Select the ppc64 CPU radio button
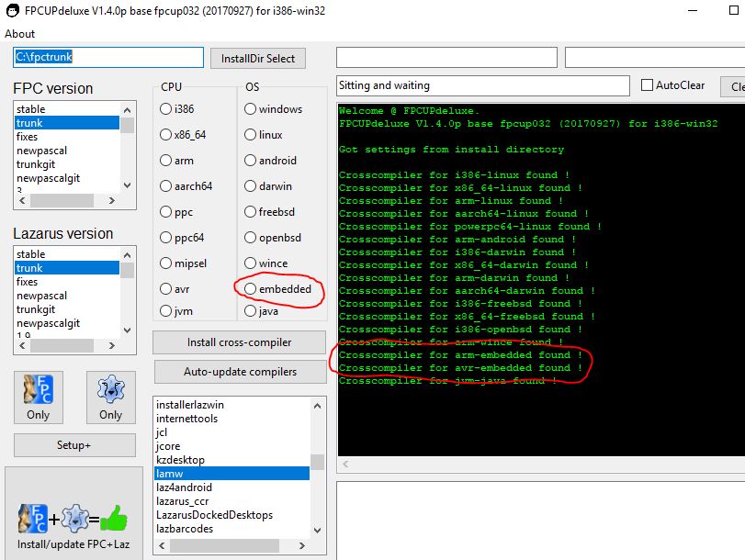Viewport: 745px width, 560px height. [x=165, y=237]
